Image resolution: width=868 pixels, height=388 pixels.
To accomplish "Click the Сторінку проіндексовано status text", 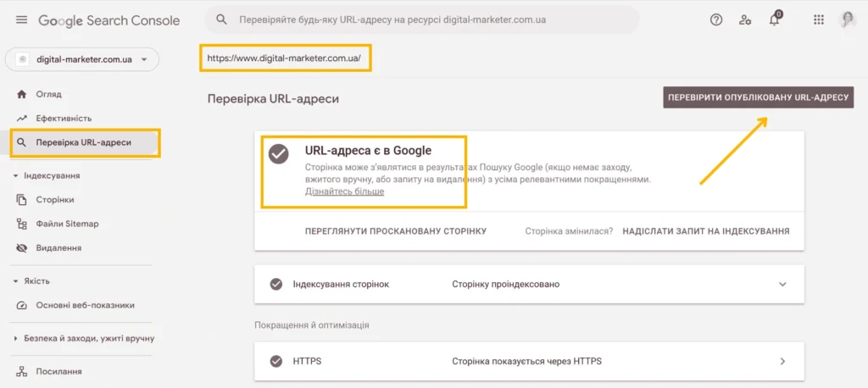I will (x=505, y=284).
